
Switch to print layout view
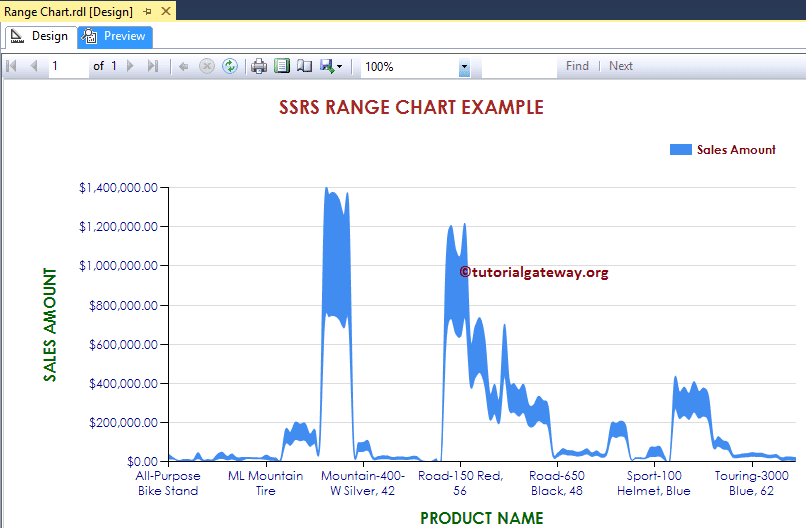click(x=282, y=66)
